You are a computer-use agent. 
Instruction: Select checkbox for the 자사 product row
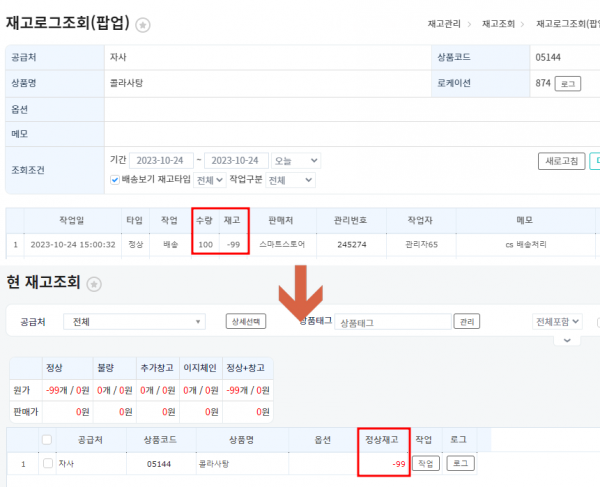tap(47, 464)
